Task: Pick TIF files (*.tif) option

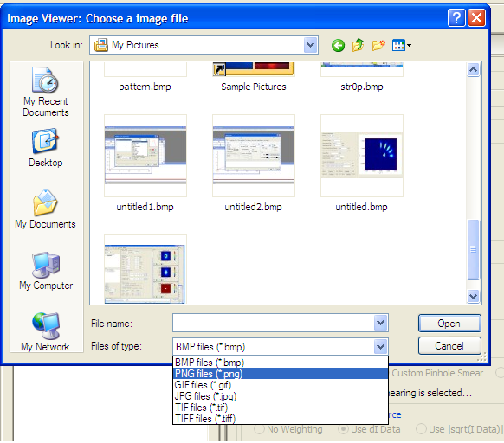Action: click(281, 408)
